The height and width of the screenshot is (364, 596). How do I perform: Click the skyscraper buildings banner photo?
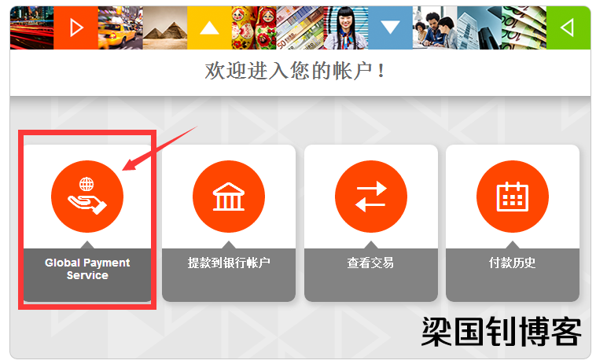click(480, 28)
